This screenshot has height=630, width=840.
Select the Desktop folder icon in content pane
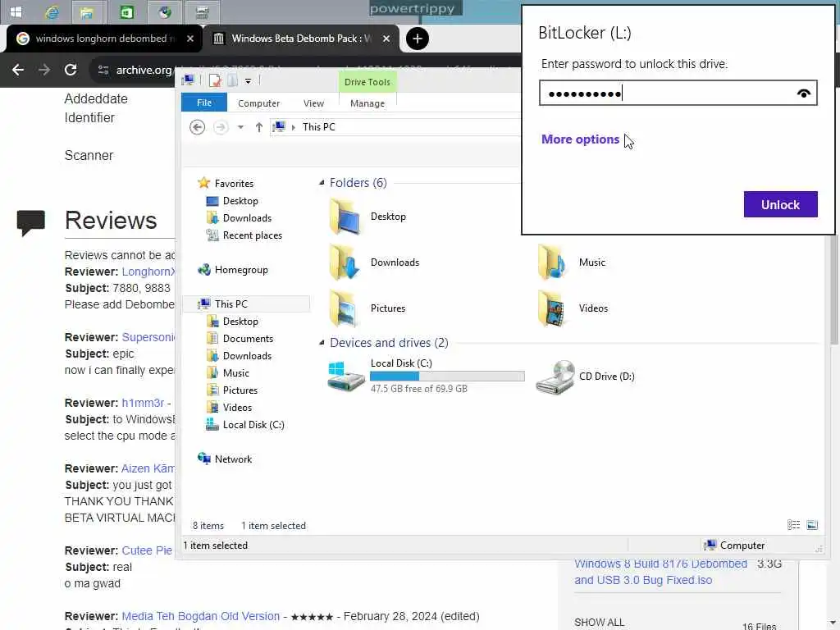tap(345, 217)
